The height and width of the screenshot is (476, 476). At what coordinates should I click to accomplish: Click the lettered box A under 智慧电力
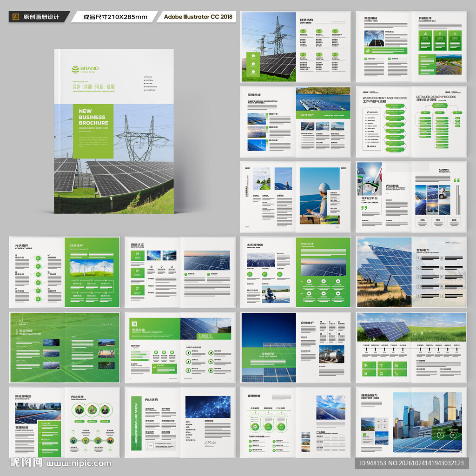tap(419, 258)
